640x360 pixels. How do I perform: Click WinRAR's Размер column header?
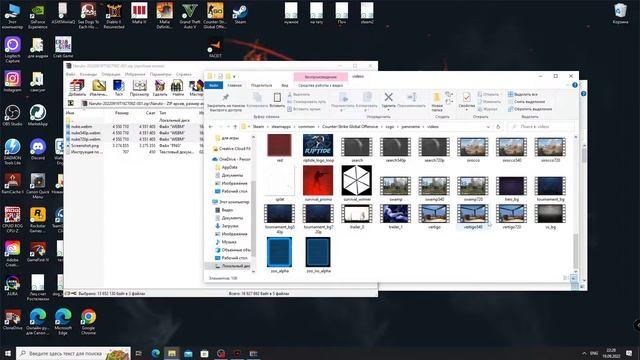coord(122,113)
